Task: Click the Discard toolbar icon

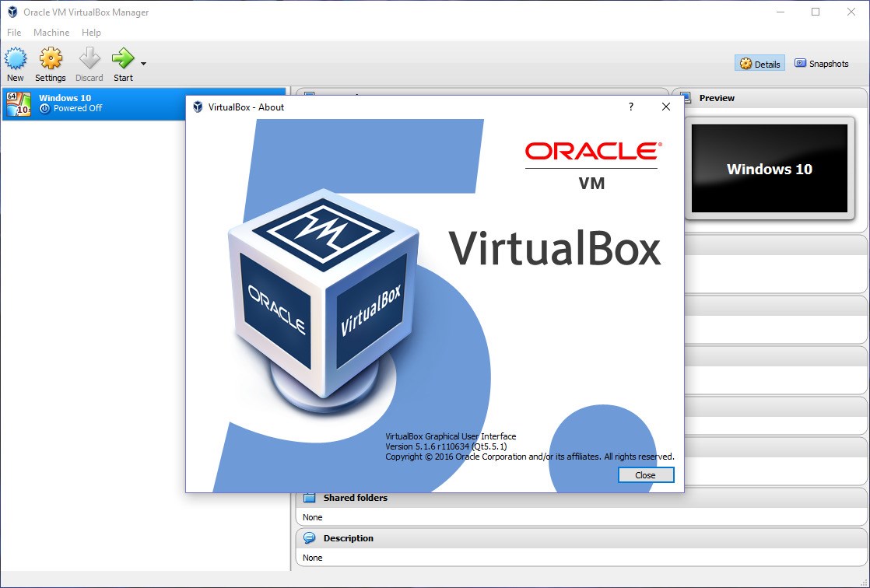Action: click(89, 58)
